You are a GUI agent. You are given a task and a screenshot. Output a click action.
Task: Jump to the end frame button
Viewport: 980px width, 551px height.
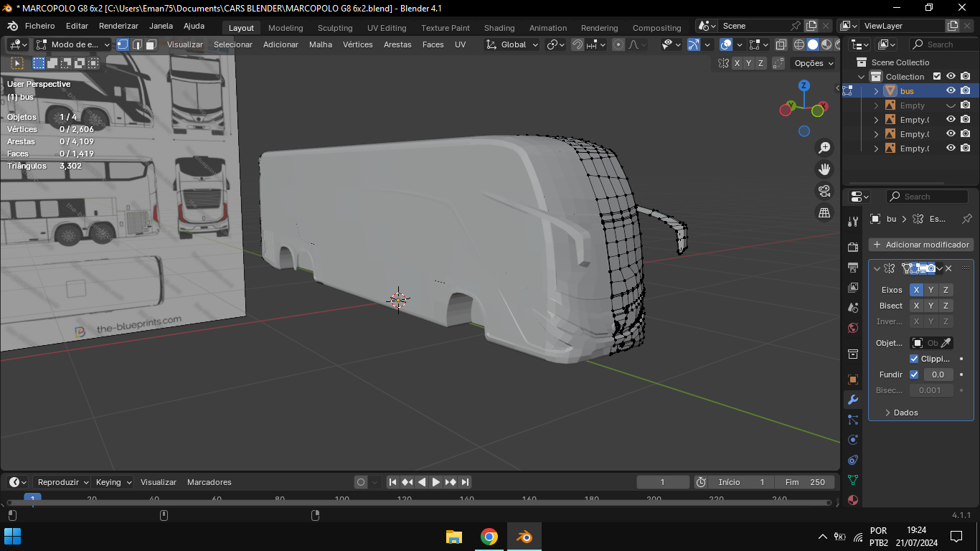(x=465, y=482)
